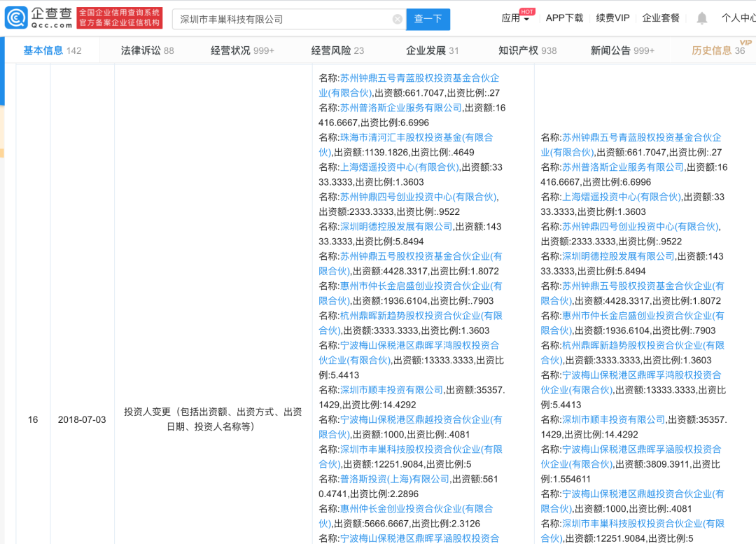Open 个人中心 account menu
This screenshot has width=756, height=544.
738,18
